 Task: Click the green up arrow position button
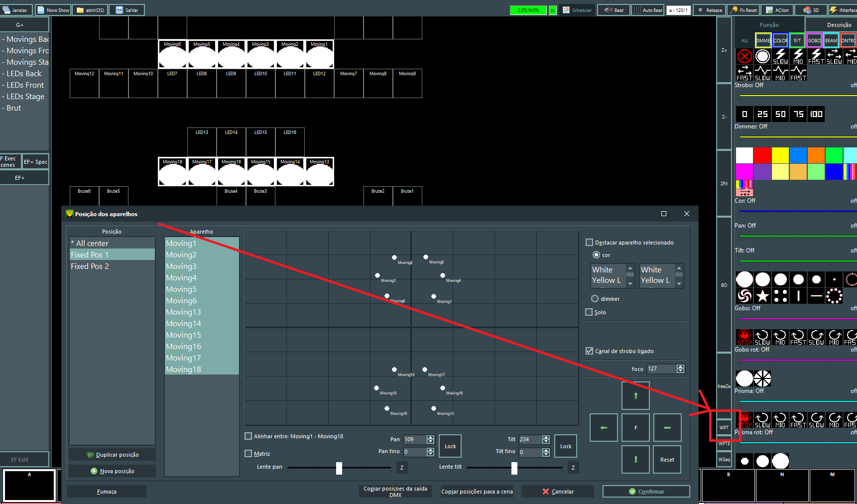point(635,396)
